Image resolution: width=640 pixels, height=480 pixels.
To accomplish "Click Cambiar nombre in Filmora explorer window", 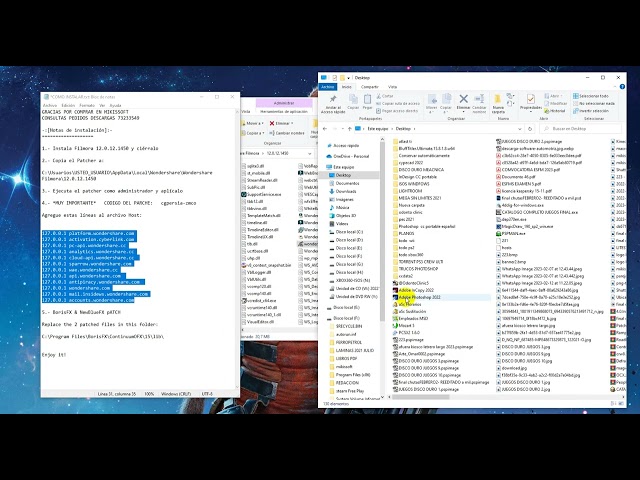I will 287,133.
